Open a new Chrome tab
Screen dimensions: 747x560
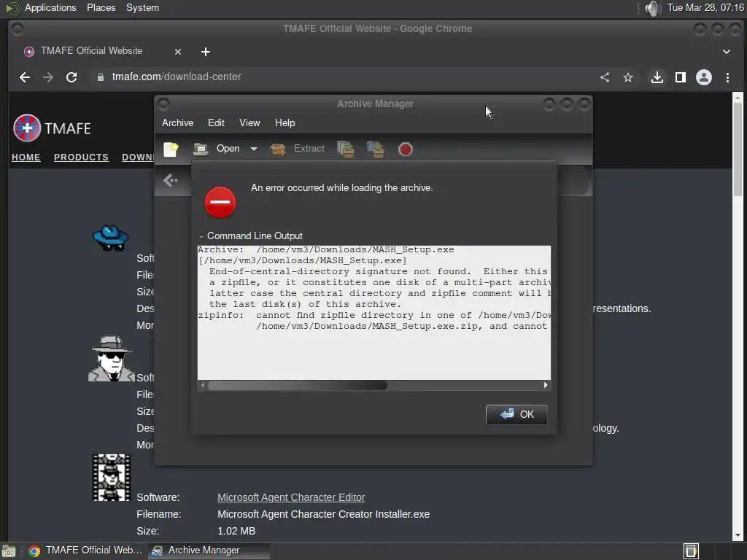coord(205,52)
